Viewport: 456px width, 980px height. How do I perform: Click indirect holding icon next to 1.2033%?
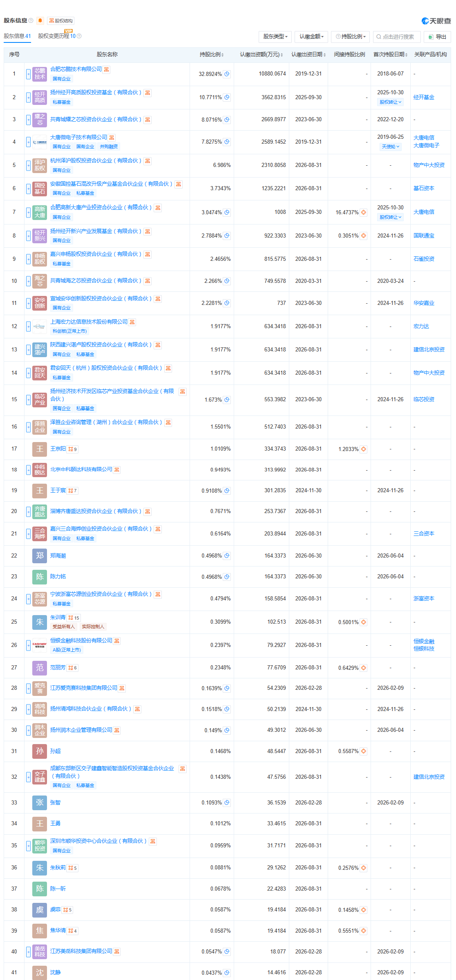click(364, 449)
